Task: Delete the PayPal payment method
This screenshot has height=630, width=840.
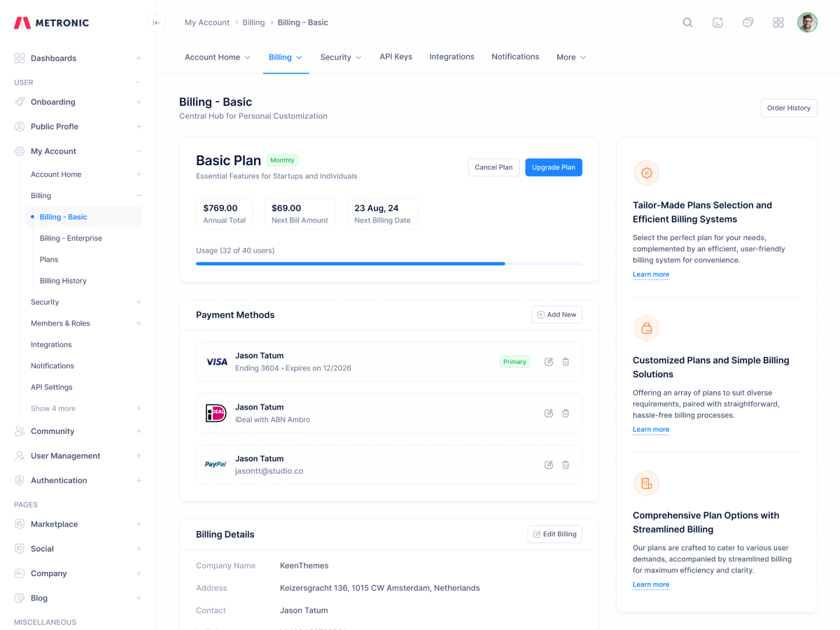Action: tap(566, 465)
